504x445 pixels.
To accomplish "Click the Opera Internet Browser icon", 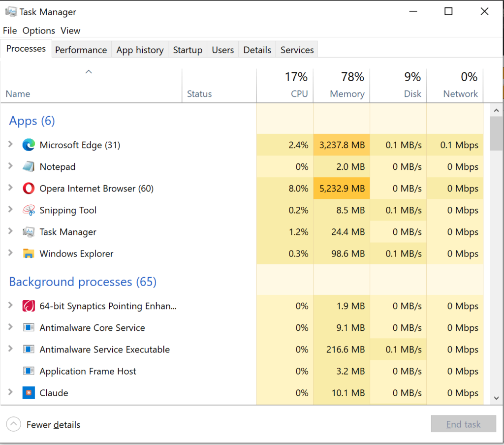I will (x=29, y=189).
